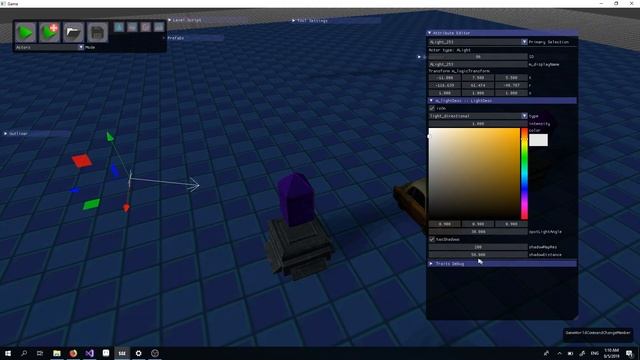
Task: Click the transform translation Y value 7.500
Action: point(478,78)
